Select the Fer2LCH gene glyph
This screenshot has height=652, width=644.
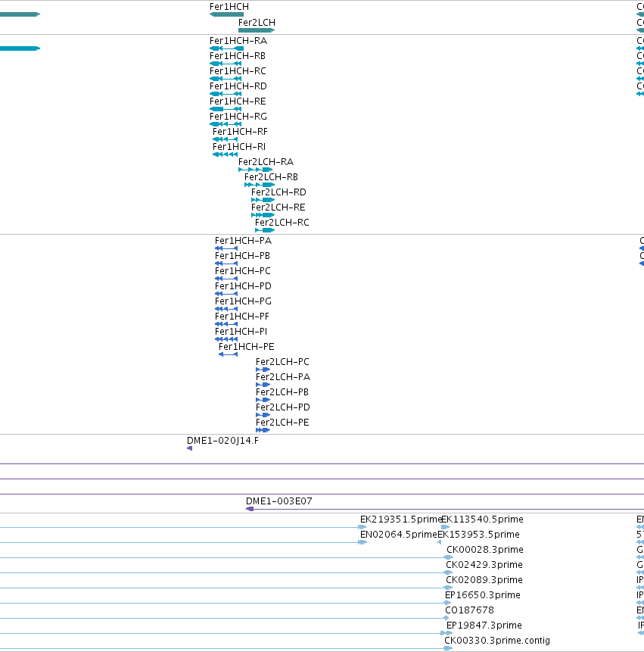pos(257,30)
